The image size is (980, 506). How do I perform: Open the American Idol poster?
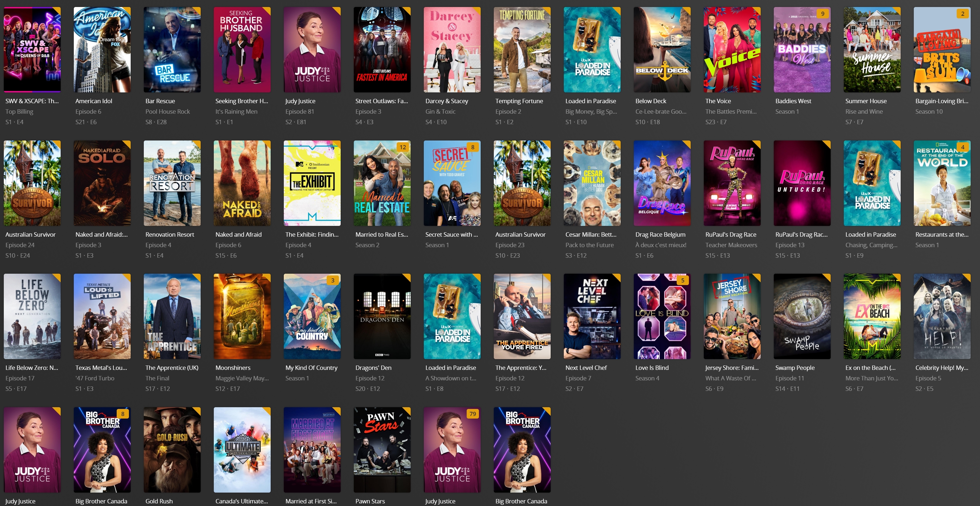(102, 50)
